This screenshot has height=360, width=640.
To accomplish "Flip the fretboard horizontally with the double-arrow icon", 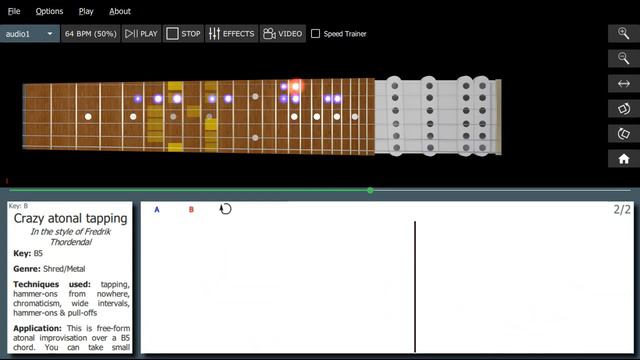I will (623, 84).
